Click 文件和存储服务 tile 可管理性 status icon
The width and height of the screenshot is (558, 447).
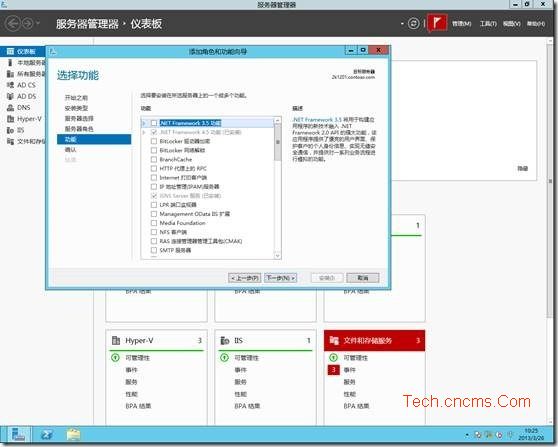(x=333, y=357)
